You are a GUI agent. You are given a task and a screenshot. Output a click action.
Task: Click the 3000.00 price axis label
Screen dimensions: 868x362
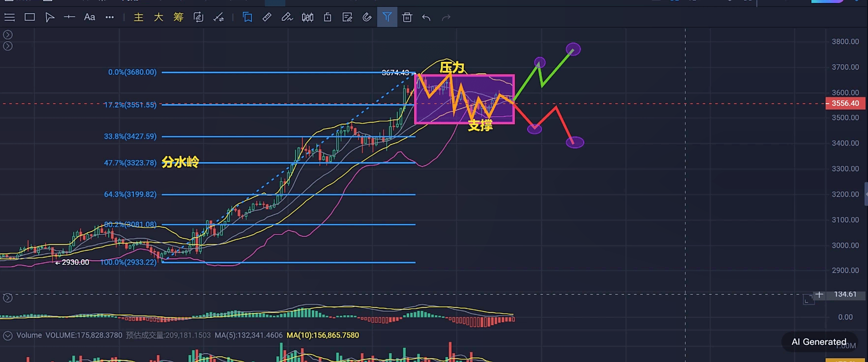point(845,245)
